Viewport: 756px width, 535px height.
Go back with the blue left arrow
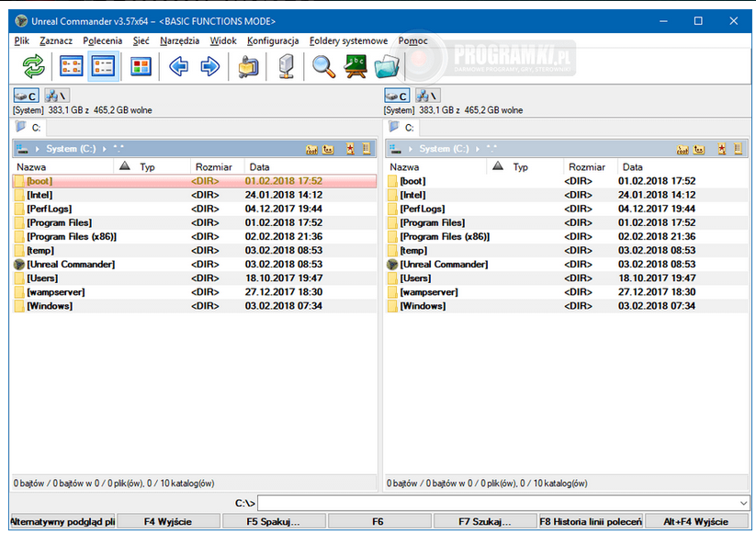coord(178,66)
